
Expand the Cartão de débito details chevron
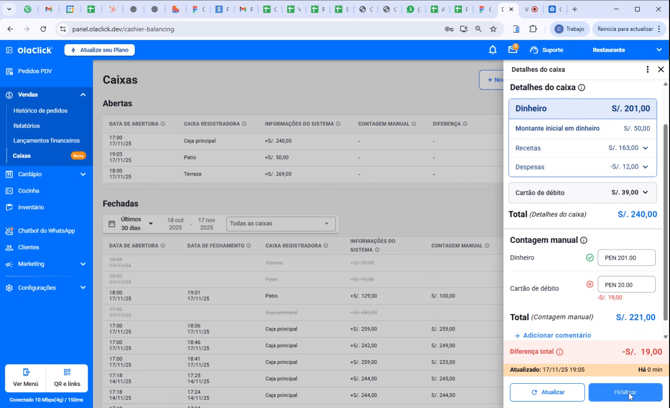(x=645, y=193)
